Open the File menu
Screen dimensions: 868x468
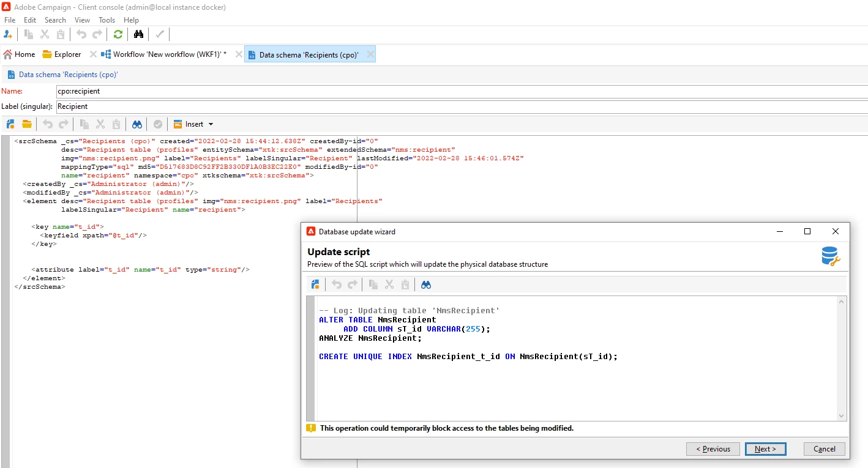click(x=10, y=20)
